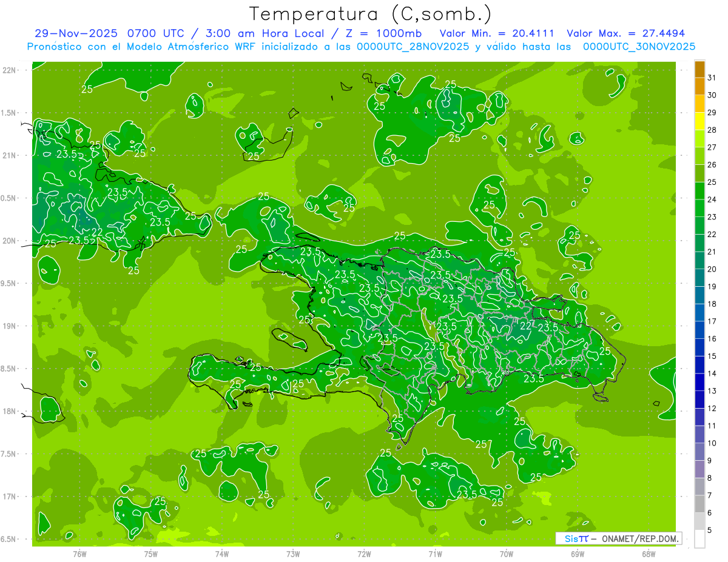The image size is (728, 562).
Task: Click the legend value "10"
Action: click(712, 443)
